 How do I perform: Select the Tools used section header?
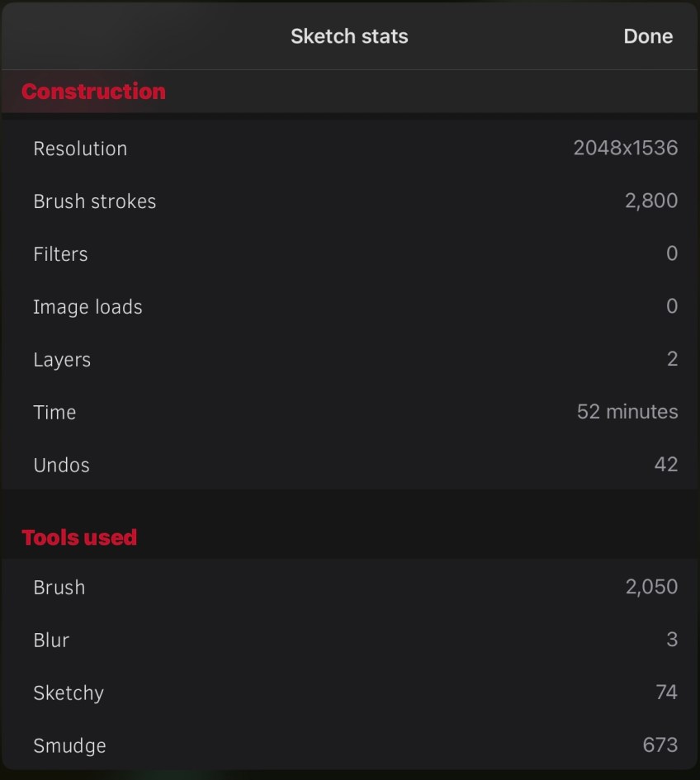click(x=79, y=537)
